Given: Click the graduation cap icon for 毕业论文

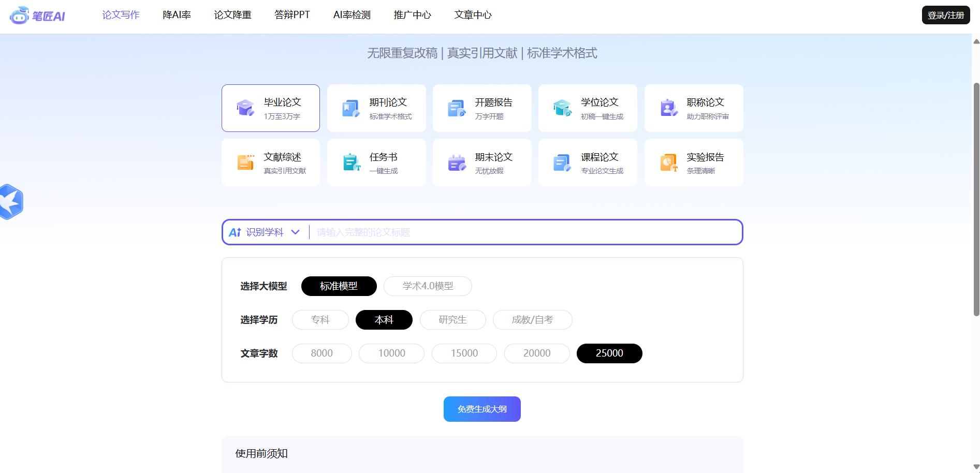Looking at the screenshot, I should tap(245, 108).
